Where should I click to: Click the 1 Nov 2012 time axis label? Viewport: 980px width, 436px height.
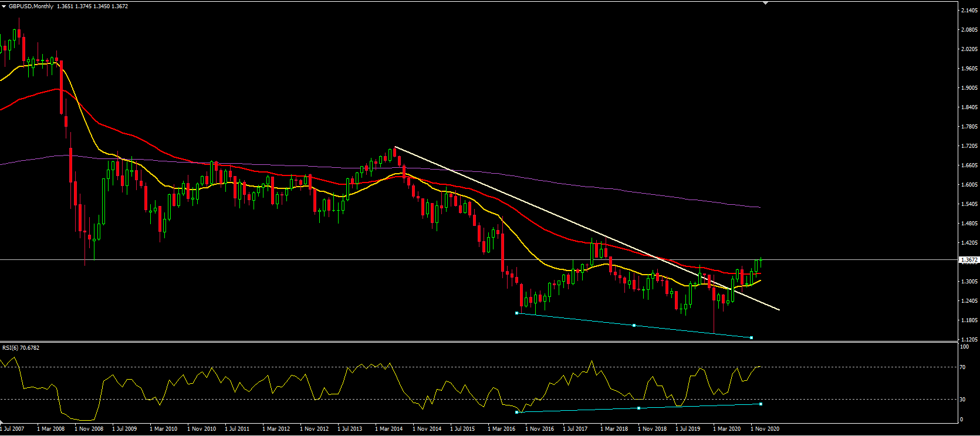click(314, 429)
